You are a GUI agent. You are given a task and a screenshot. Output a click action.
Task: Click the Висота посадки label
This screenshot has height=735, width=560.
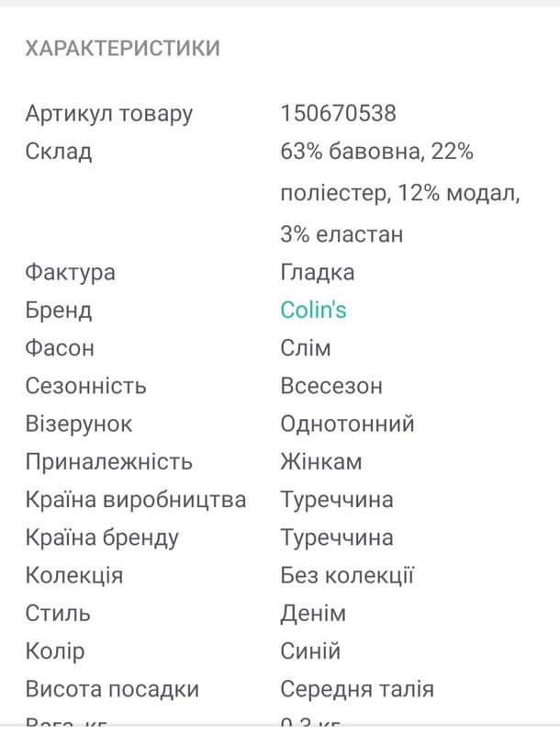click(112, 690)
